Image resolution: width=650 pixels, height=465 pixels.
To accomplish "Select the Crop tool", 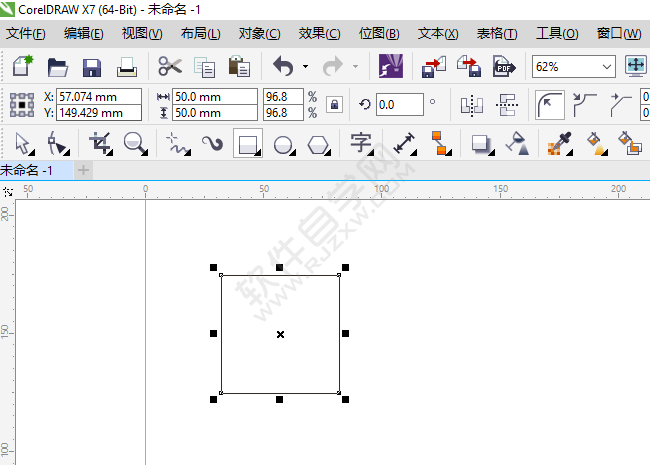I will pos(101,143).
